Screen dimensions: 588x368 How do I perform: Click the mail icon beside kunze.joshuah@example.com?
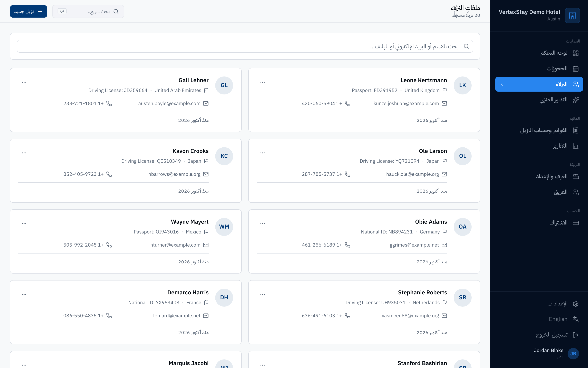coord(444,103)
